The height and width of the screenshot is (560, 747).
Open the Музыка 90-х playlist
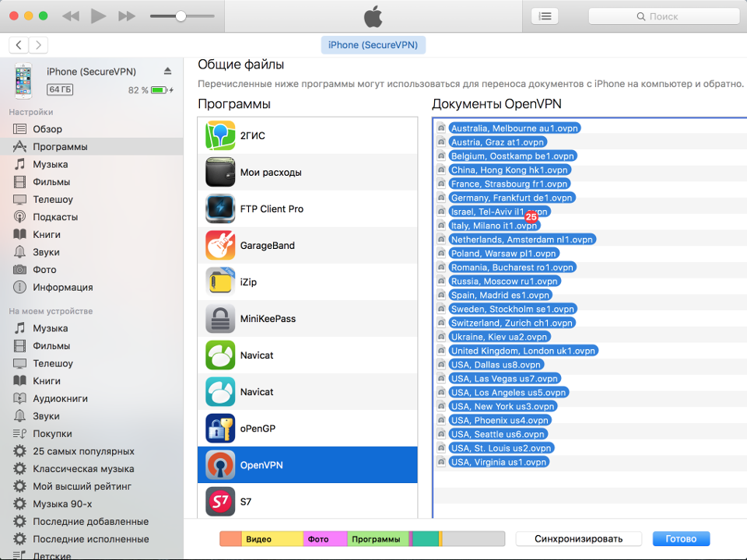(x=92, y=504)
